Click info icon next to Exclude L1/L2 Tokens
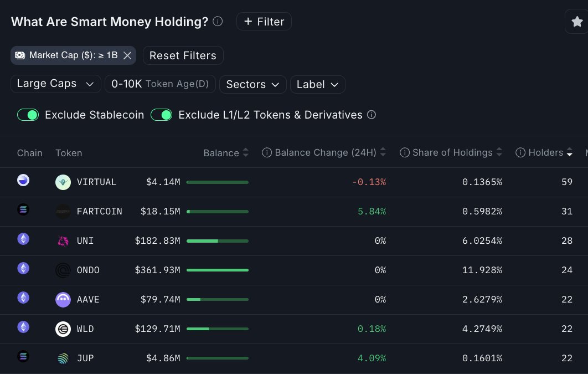588x374 pixels. pyautogui.click(x=372, y=115)
